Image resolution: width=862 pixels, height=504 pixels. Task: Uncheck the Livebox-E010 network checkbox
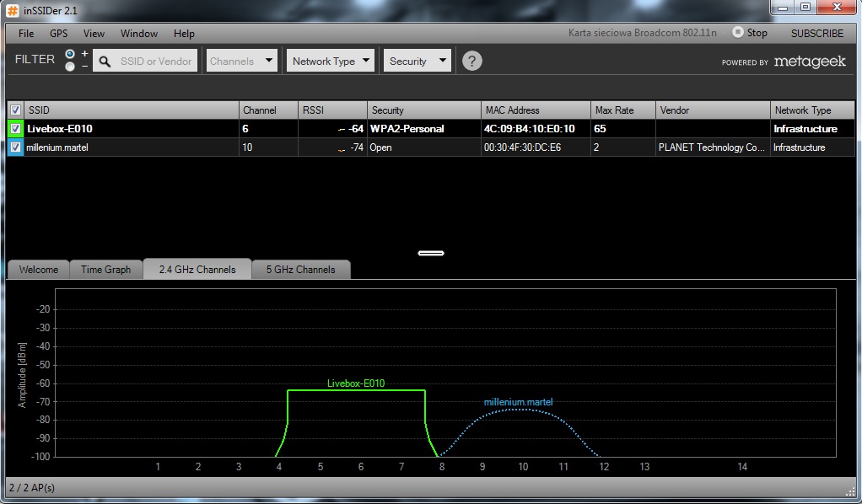[x=15, y=129]
